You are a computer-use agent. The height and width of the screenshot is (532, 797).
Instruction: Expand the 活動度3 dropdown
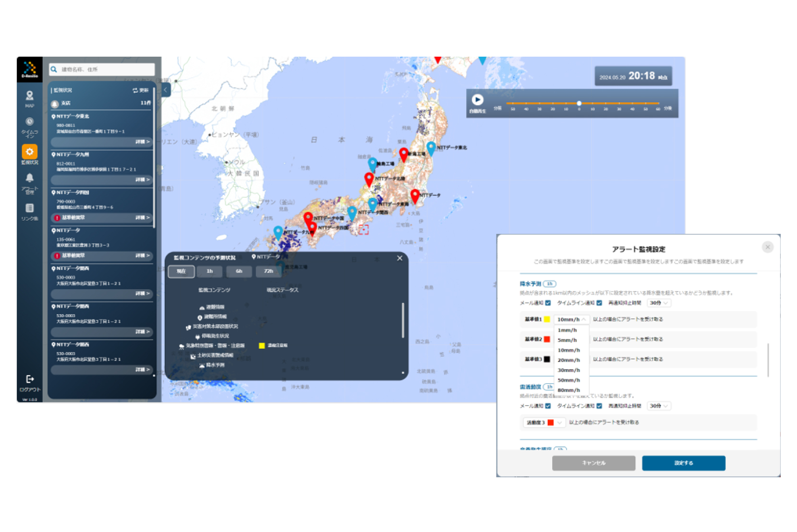559,423
